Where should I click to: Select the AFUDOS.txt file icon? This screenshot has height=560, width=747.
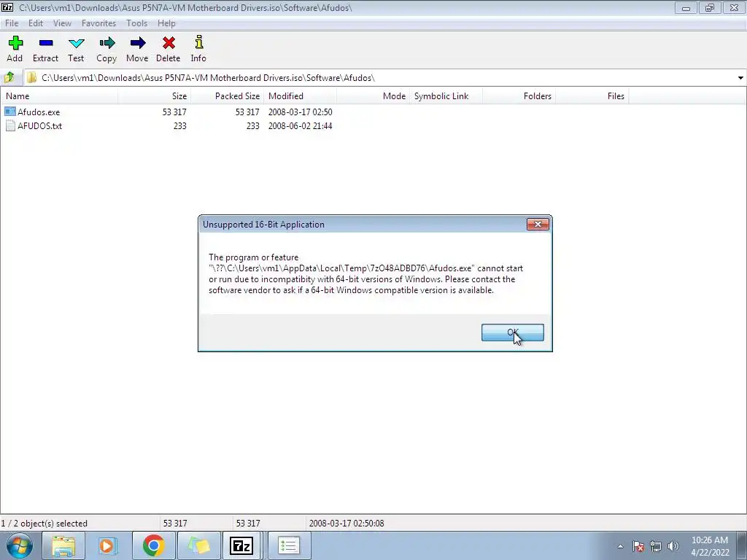[10, 125]
